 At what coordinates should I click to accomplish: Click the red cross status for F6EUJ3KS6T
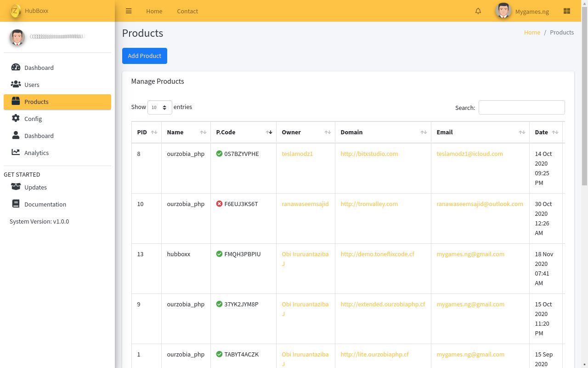tap(219, 204)
